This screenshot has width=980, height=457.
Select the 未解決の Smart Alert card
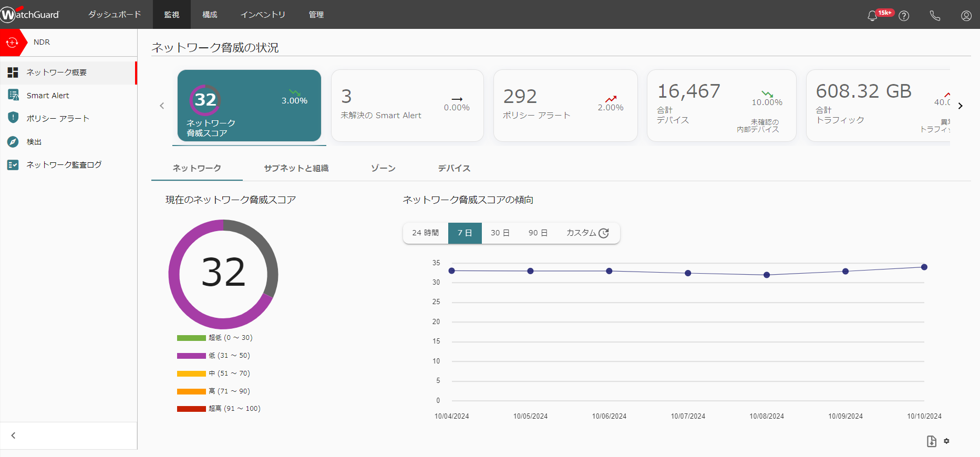point(407,106)
